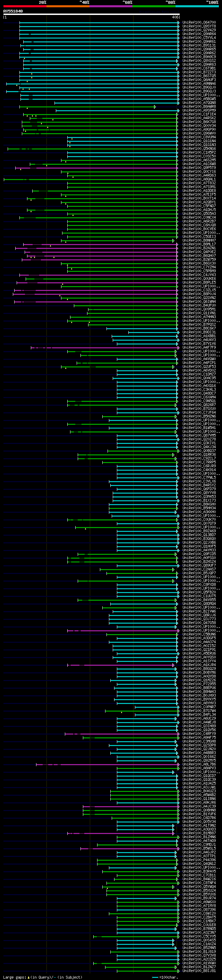The height and width of the screenshot is (980, 222).
Task: Click the cyan ~100% identity legend segment
Action: point(197,7)
